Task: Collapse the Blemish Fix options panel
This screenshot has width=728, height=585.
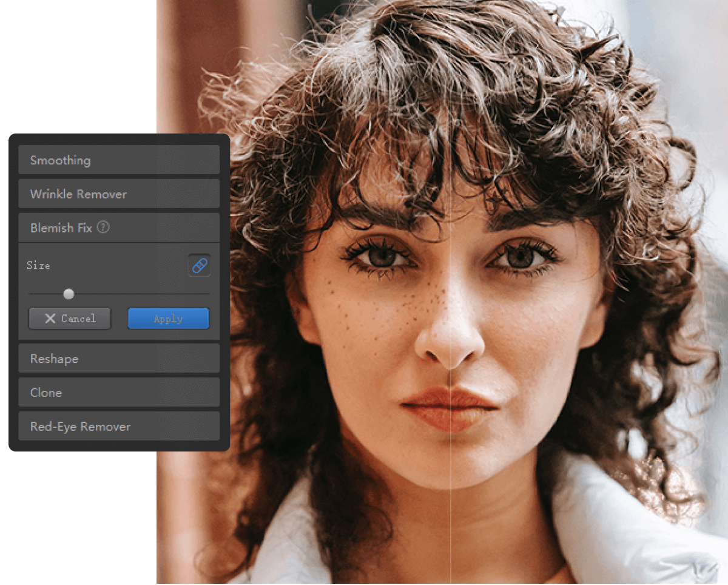Action: tap(61, 228)
